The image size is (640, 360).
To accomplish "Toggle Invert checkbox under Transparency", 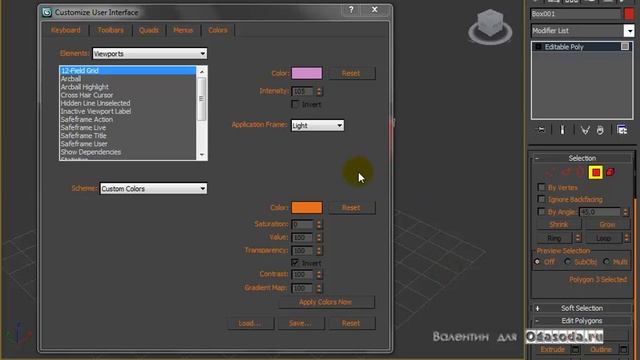I will 295,262.
